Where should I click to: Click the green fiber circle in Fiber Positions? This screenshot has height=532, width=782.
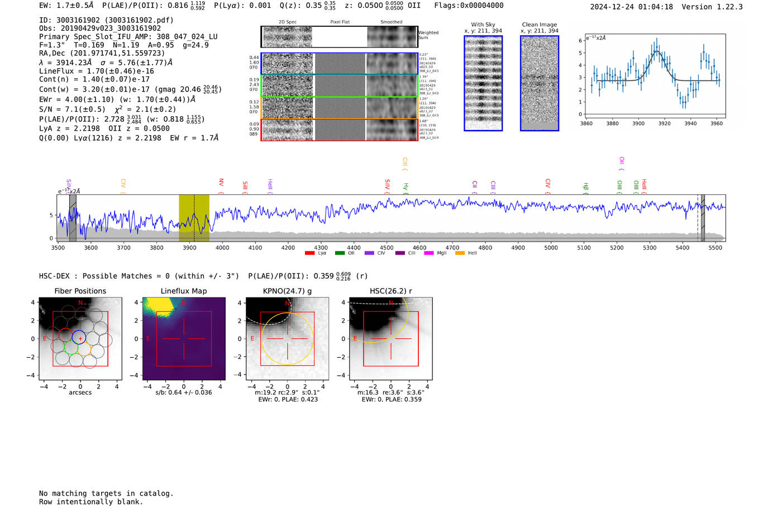point(70,348)
